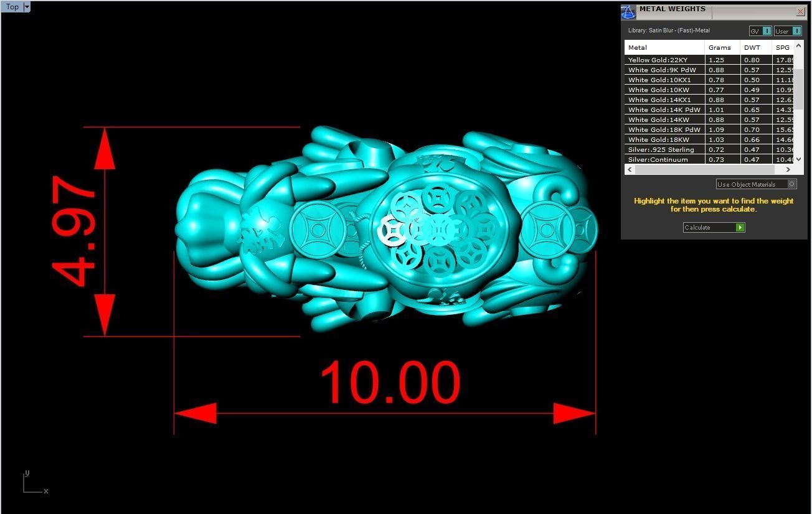Click the 1.25 grams value for Yellow Gold
This screenshot has height=514, width=812.
click(x=716, y=60)
